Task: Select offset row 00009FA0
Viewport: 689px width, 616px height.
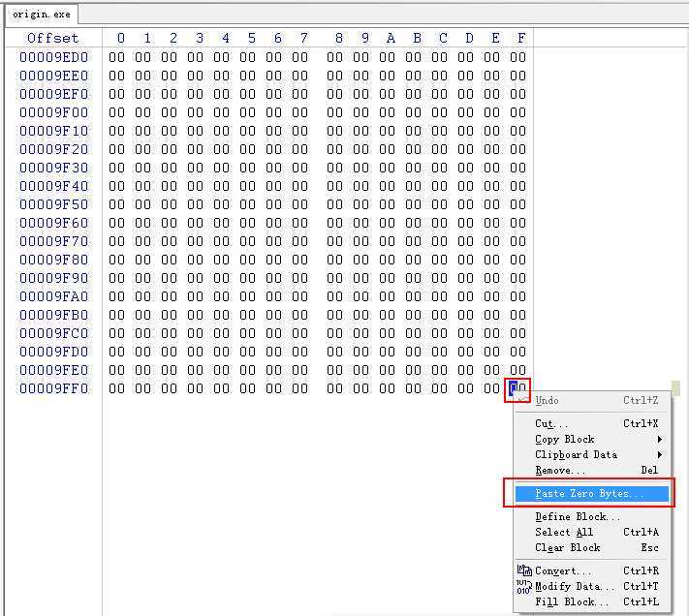Action: (53, 296)
